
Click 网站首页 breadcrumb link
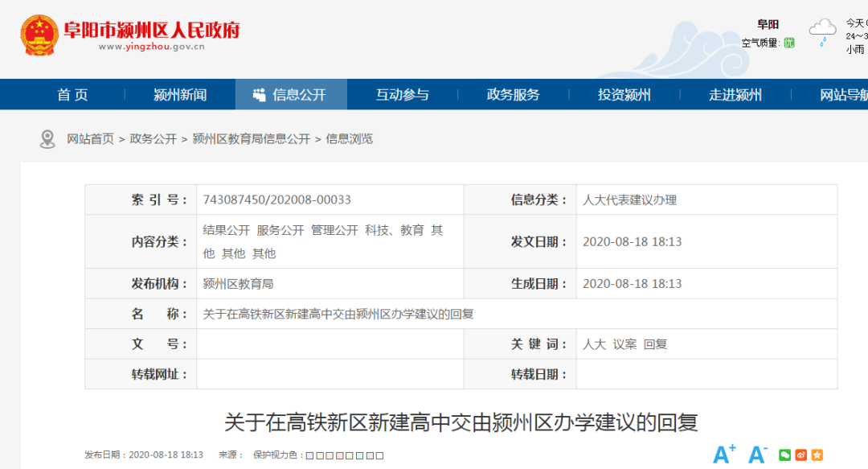click(x=90, y=139)
